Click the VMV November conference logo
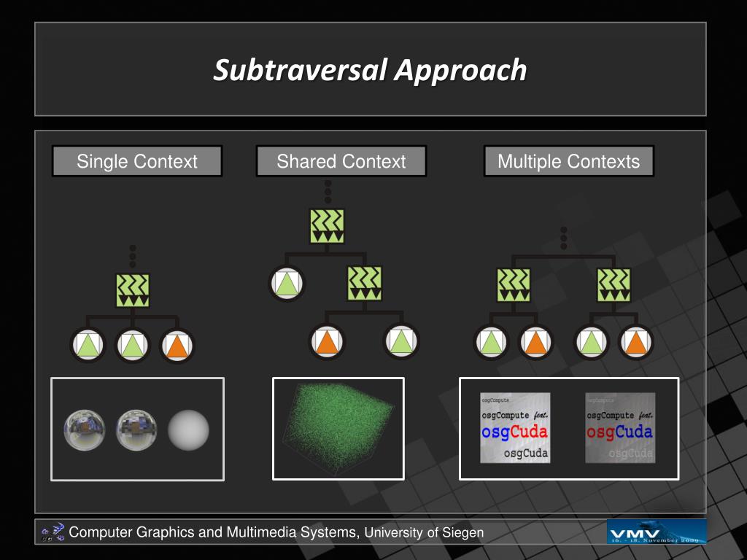 pyautogui.click(x=657, y=532)
